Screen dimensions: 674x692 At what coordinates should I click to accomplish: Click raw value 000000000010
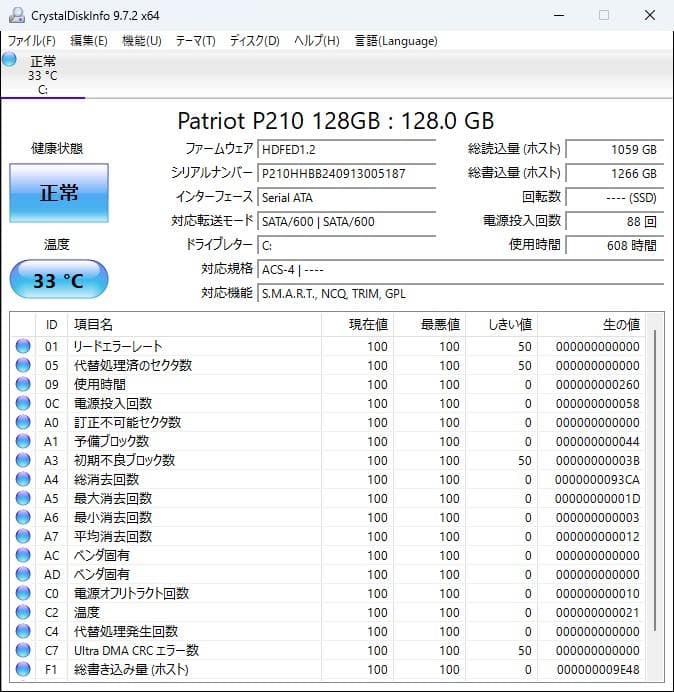(598, 593)
